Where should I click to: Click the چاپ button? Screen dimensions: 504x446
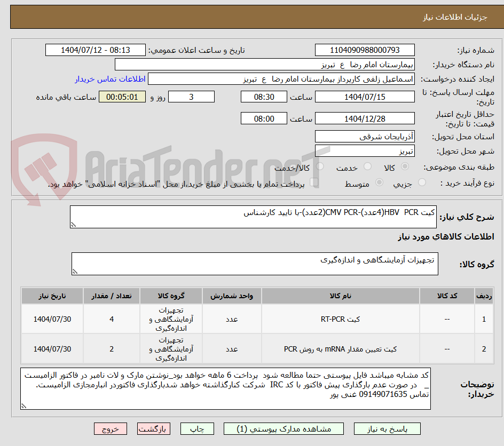pyautogui.click(x=197, y=428)
